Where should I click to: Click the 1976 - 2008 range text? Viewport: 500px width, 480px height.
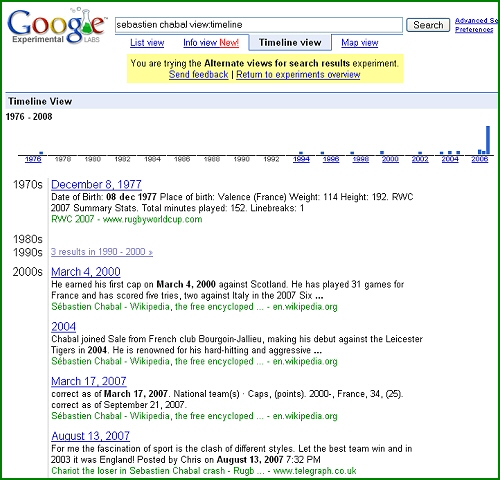[29, 117]
